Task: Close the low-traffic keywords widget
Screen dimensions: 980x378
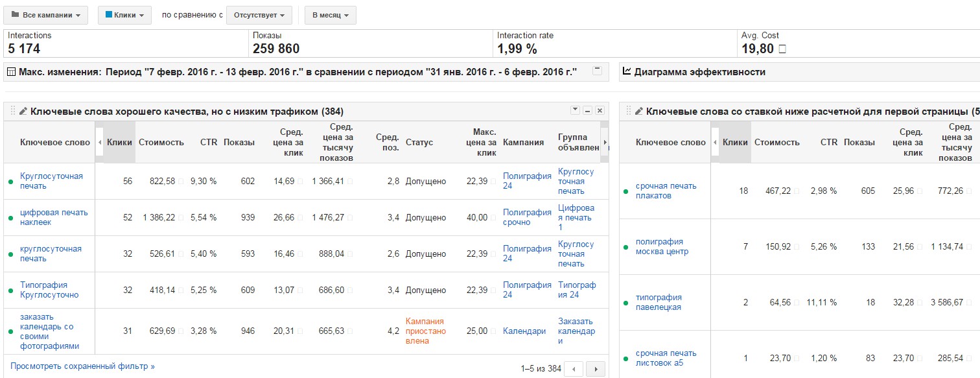Action: [600, 110]
